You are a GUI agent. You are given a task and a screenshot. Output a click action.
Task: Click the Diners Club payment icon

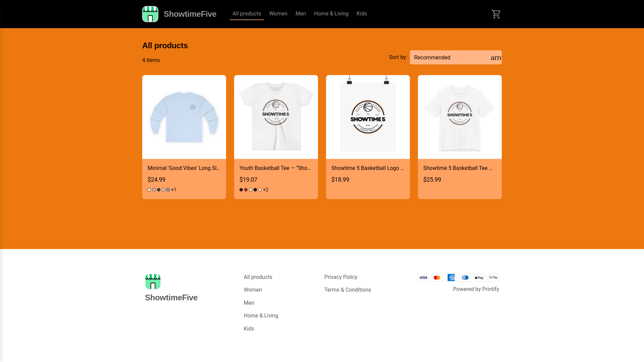[x=465, y=278]
